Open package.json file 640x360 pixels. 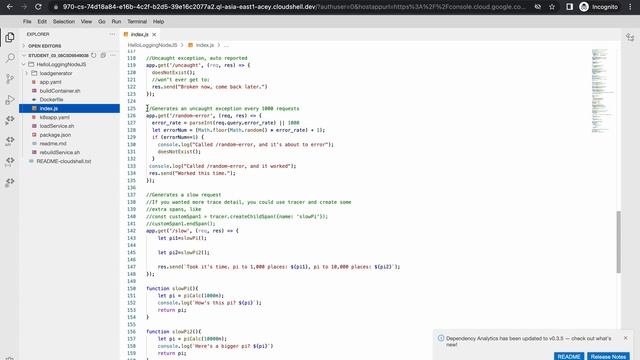click(55, 135)
